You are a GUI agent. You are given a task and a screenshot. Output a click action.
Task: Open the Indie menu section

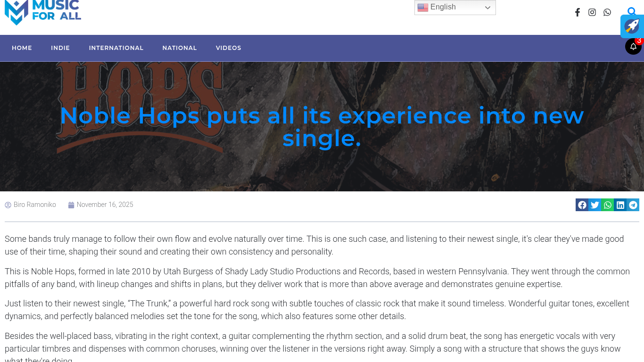click(x=60, y=48)
